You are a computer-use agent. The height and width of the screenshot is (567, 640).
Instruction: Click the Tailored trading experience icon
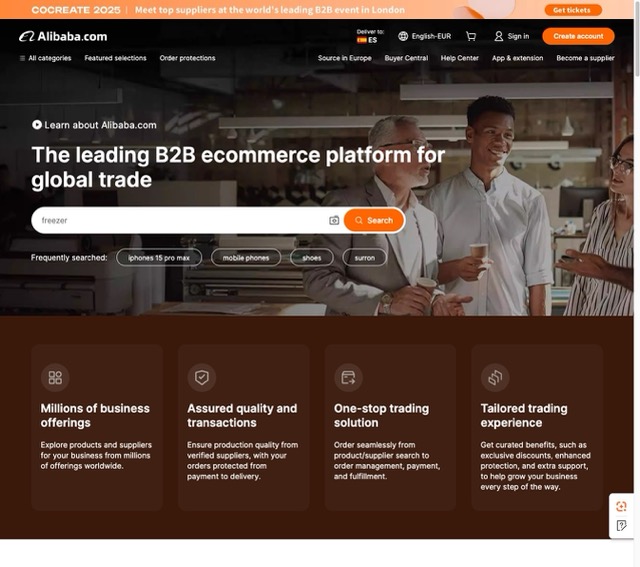click(495, 377)
